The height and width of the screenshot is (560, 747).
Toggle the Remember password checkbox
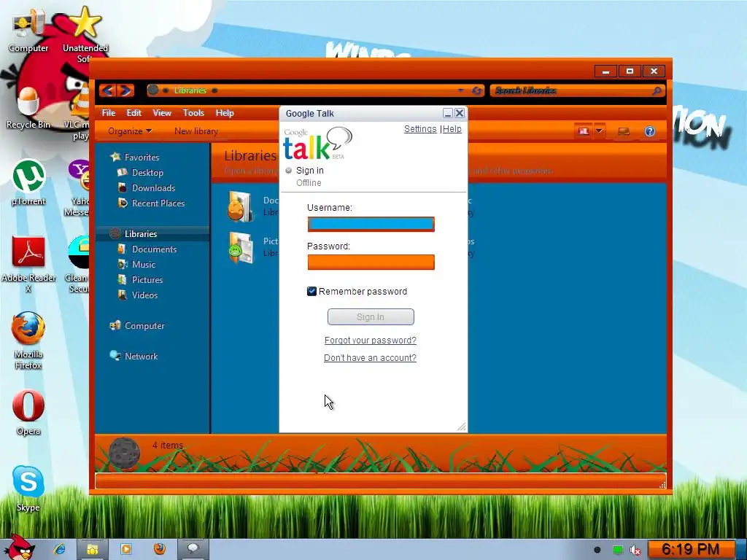(x=311, y=292)
